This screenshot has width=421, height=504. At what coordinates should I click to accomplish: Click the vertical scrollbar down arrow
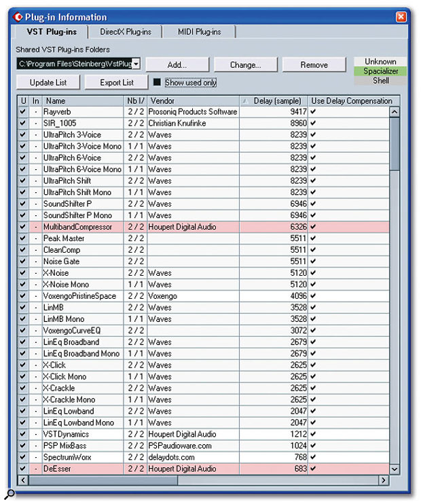(x=395, y=469)
